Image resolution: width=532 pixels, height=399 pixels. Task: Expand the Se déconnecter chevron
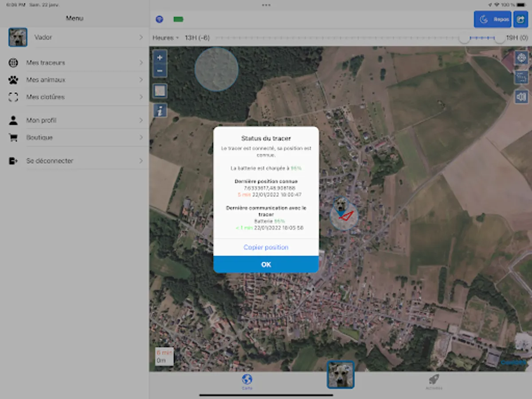(141, 161)
